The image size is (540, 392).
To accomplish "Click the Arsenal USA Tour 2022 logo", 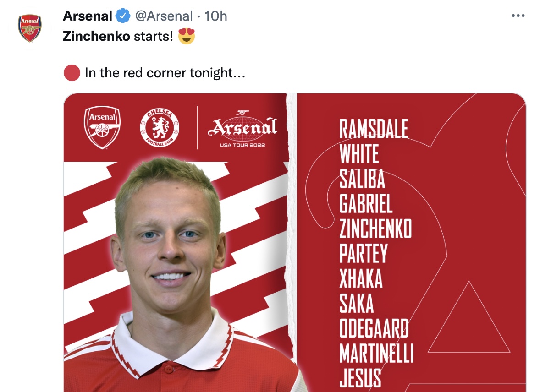I will 242,128.
